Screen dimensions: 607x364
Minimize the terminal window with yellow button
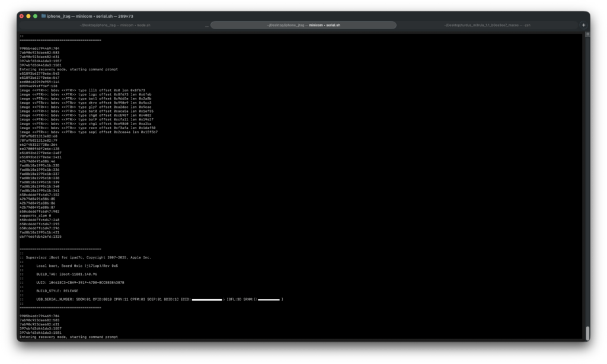click(x=28, y=16)
